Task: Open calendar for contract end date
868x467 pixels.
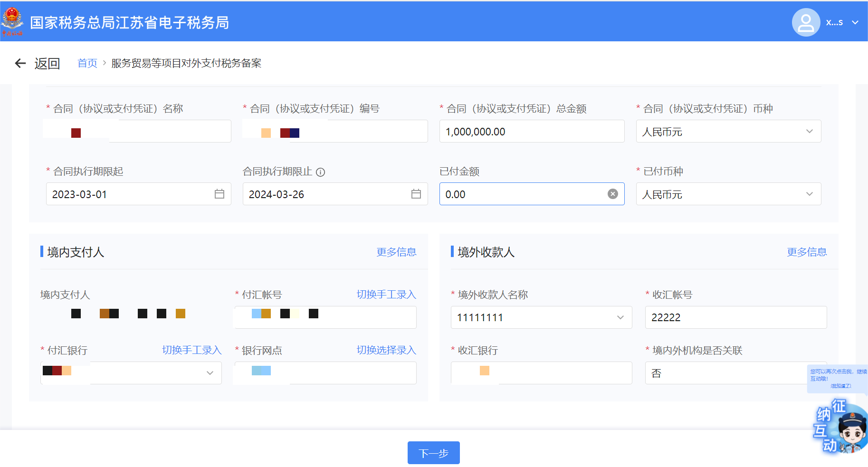Action: coord(416,194)
